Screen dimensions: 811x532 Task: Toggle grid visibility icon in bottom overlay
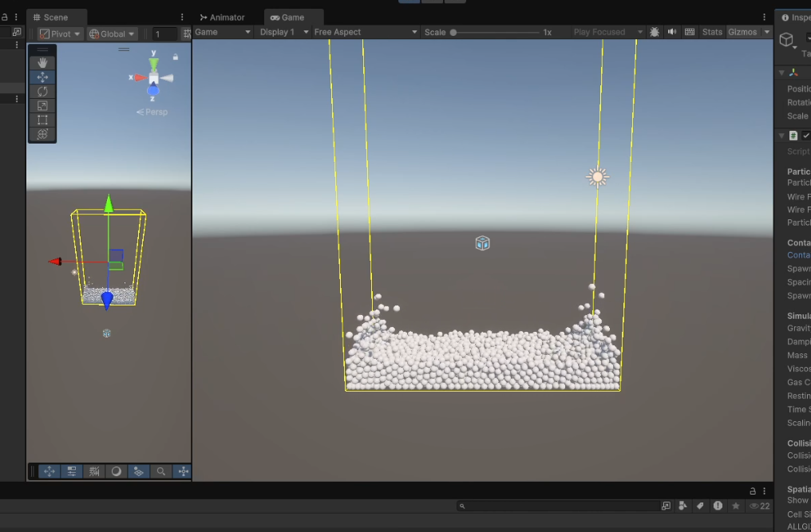(x=94, y=471)
